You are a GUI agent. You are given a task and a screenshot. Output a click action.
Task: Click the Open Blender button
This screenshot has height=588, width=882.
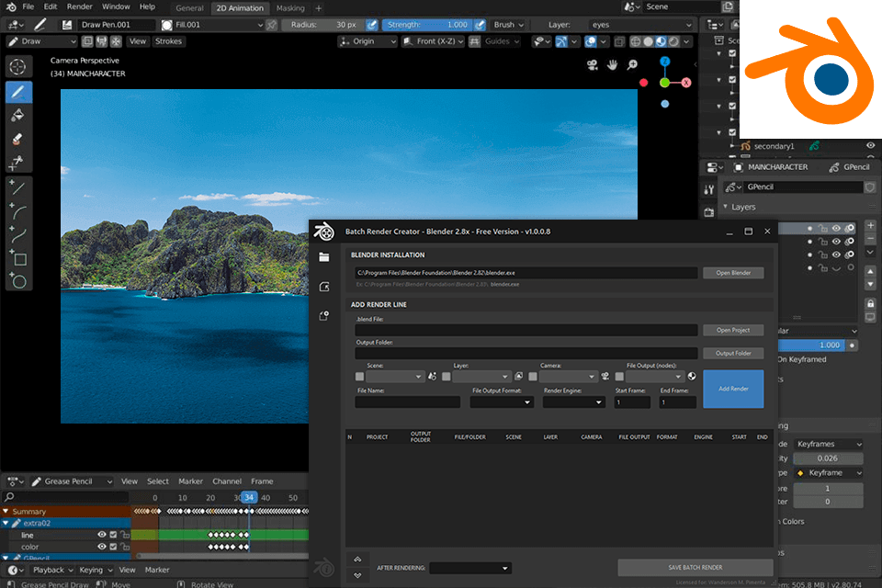pos(733,273)
